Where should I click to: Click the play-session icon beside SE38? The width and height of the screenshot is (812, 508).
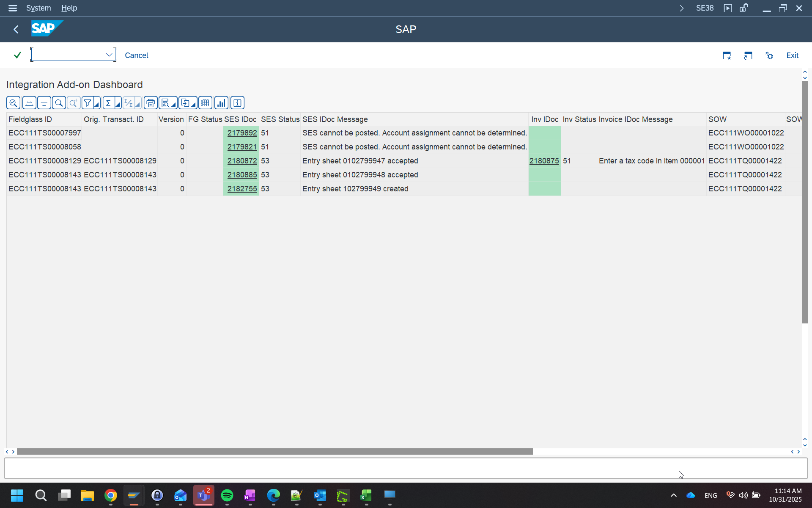pyautogui.click(x=728, y=8)
